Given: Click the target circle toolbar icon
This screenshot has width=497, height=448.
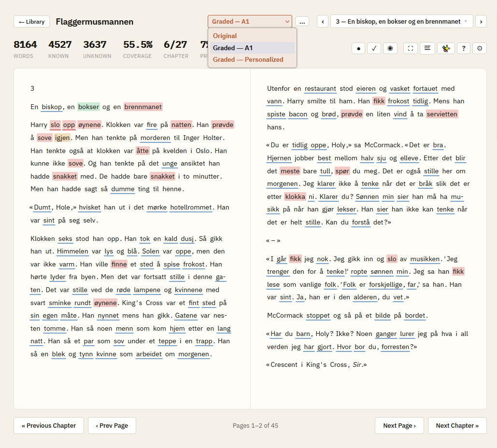Looking at the screenshot, I should point(390,48).
